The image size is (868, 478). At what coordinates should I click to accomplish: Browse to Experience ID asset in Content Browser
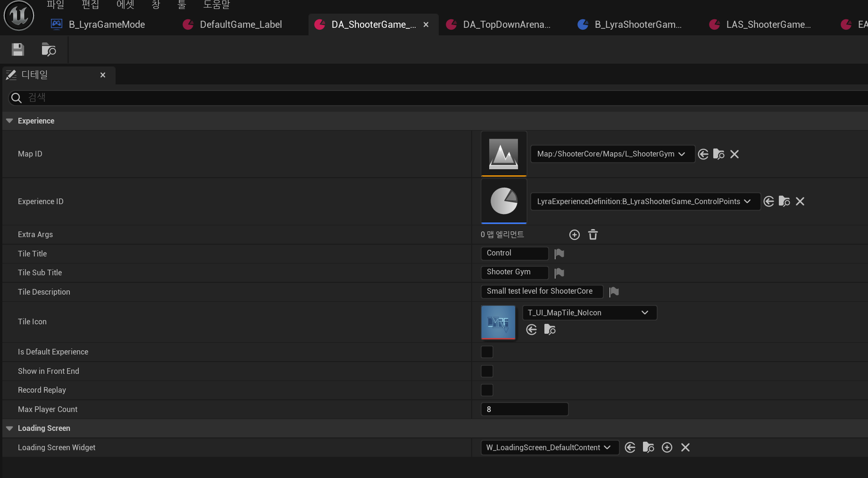pyautogui.click(x=784, y=201)
